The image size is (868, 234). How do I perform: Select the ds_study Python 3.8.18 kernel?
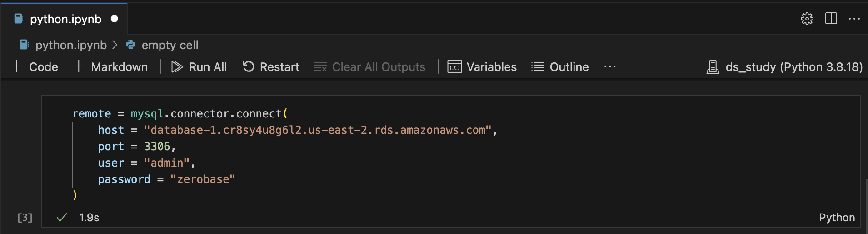coord(784,67)
